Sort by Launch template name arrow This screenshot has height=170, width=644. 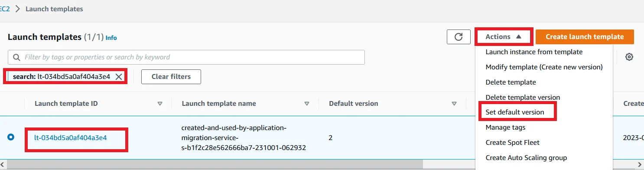click(x=307, y=104)
